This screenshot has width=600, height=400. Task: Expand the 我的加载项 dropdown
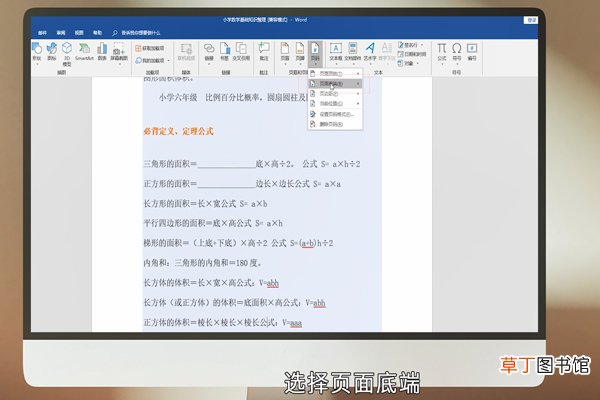coord(168,60)
